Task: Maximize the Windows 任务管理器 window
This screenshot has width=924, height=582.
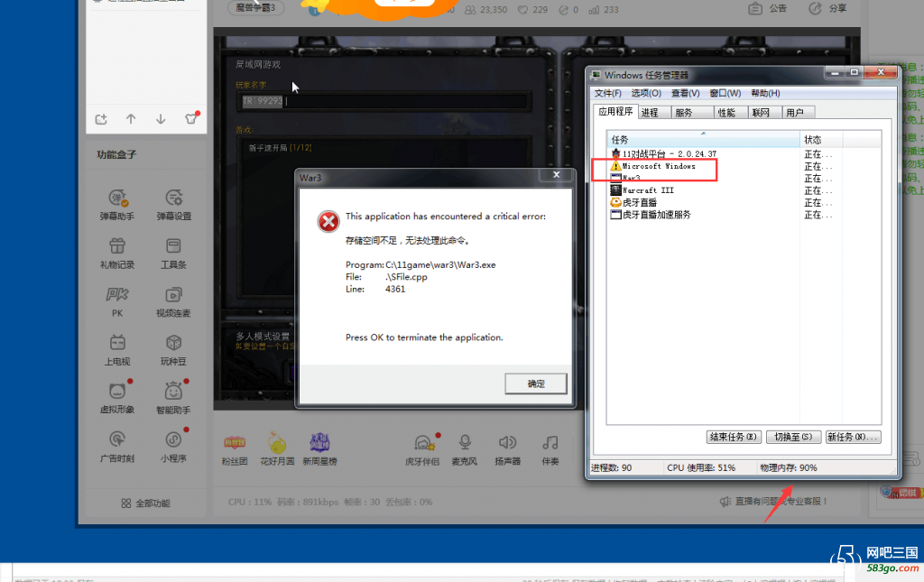Action: click(x=854, y=72)
